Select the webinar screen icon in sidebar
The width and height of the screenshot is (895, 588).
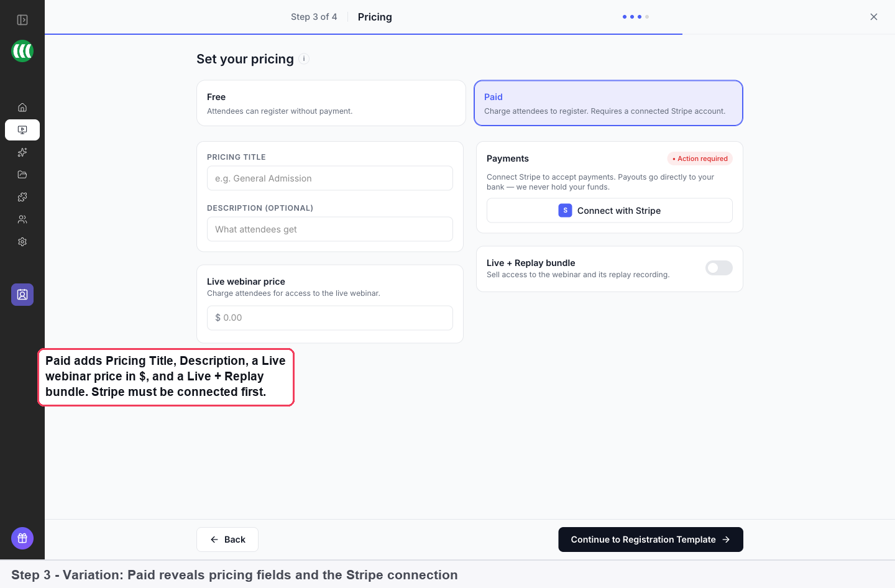[22, 130]
